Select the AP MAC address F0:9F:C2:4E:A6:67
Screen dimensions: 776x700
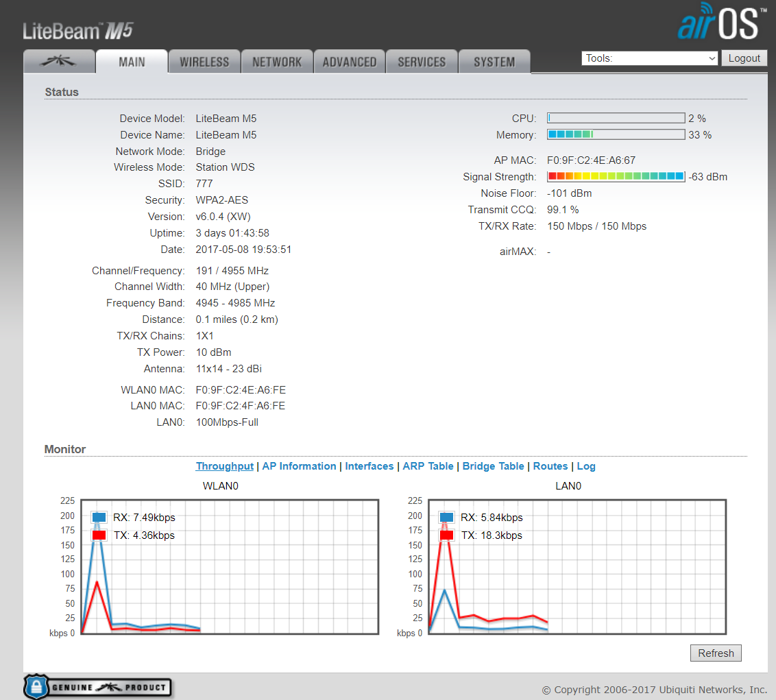591,160
